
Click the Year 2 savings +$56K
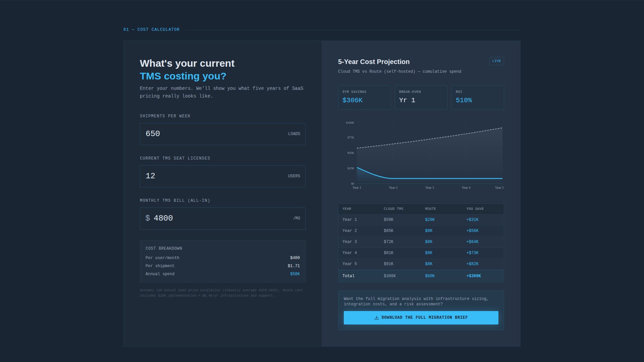(472, 231)
